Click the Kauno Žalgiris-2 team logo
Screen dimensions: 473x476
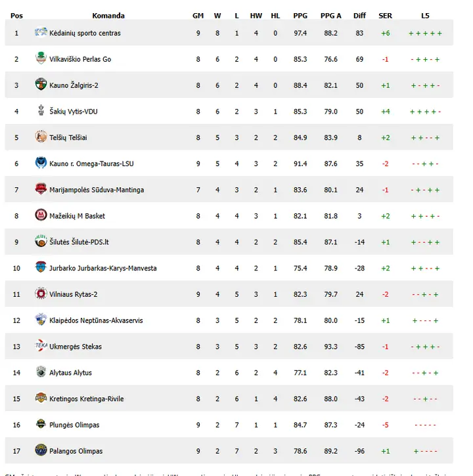point(41,85)
